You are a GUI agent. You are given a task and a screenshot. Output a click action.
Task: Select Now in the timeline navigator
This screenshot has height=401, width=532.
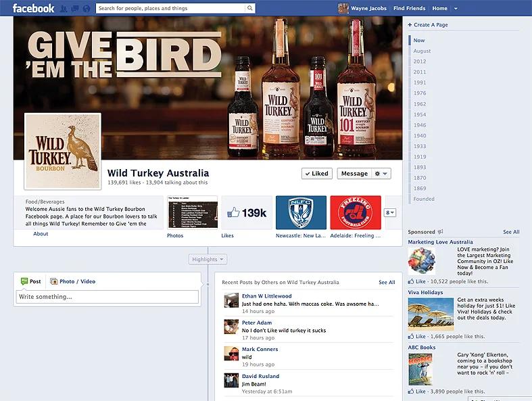pyautogui.click(x=419, y=40)
